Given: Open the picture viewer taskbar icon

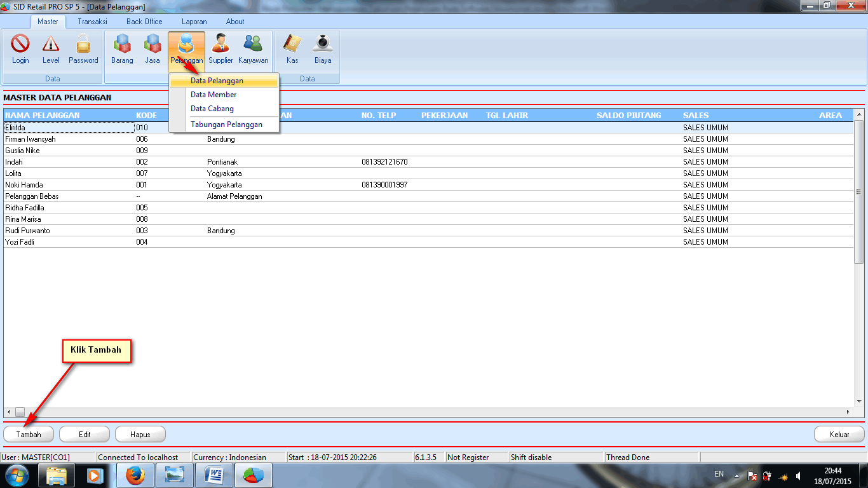Looking at the screenshot, I should (173, 475).
